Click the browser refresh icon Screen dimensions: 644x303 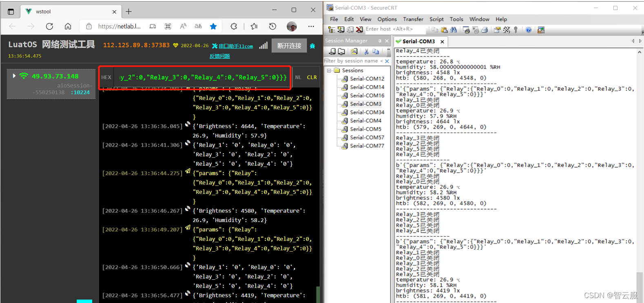pyautogui.click(x=49, y=26)
